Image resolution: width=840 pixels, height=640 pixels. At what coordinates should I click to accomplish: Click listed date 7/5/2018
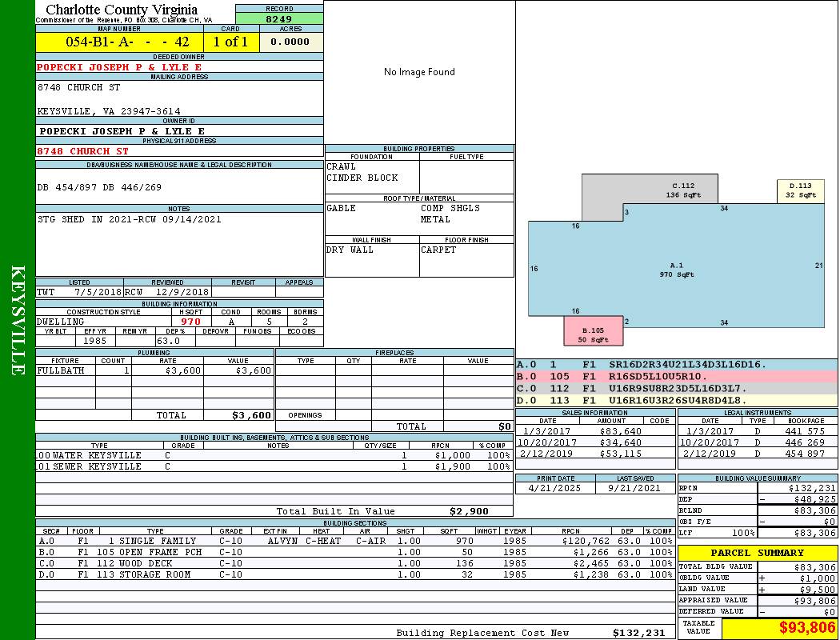click(98, 293)
